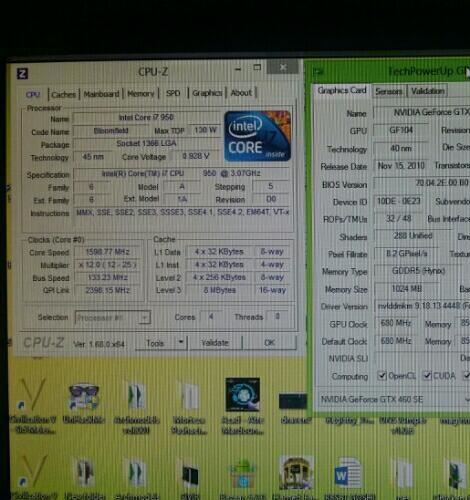Screen dimensions: 470x500
Task: Click the Device ID value 10DE - 0E23
Action: coord(399,201)
